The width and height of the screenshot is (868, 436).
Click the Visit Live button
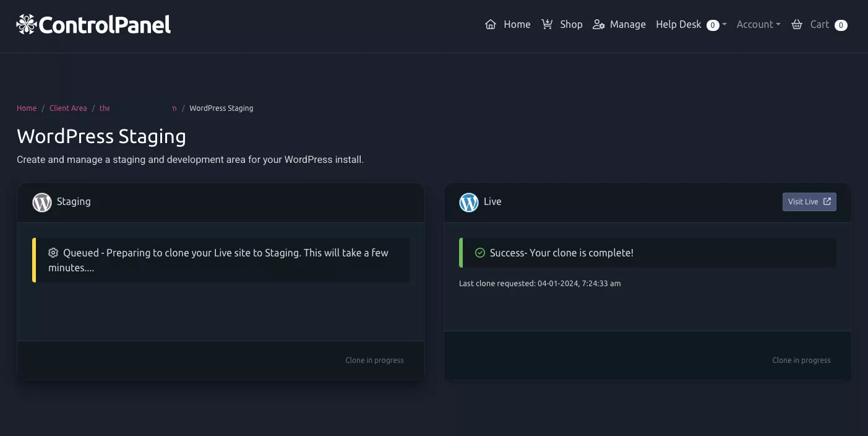click(x=809, y=201)
